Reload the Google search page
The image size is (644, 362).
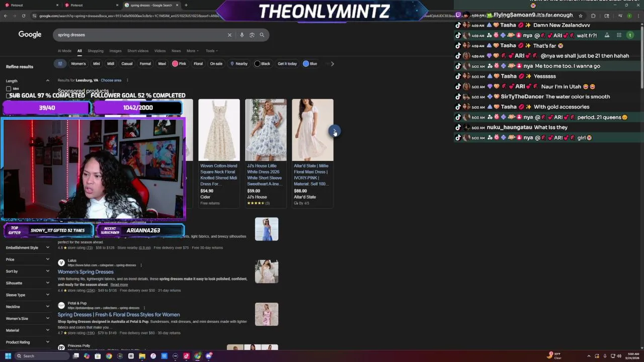point(24,16)
